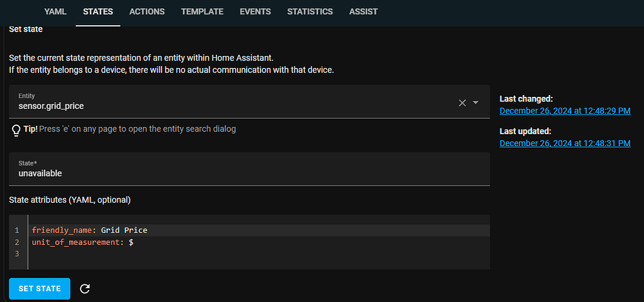Switch to the Assist tab
This screenshot has height=302, width=644.
pyautogui.click(x=364, y=12)
